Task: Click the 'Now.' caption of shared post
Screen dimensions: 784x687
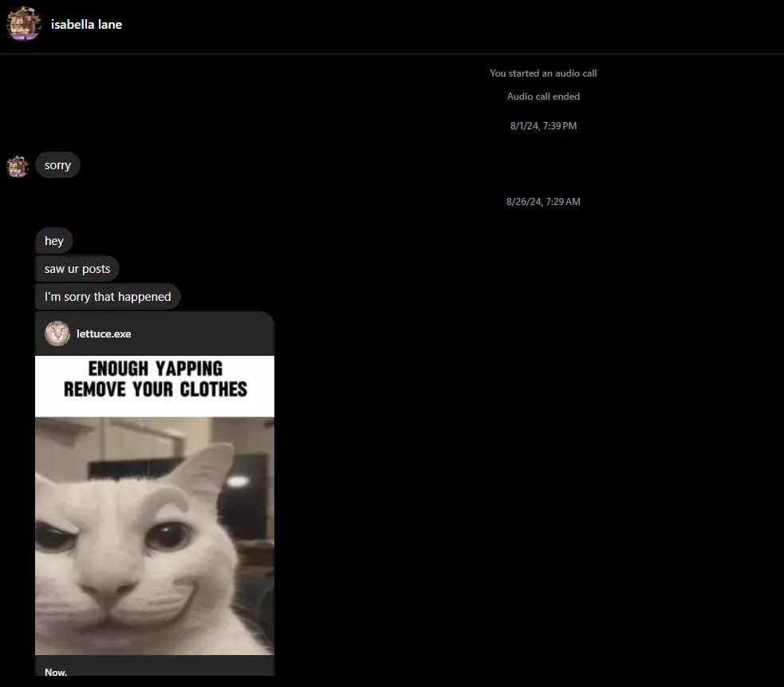Action: [x=56, y=672]
